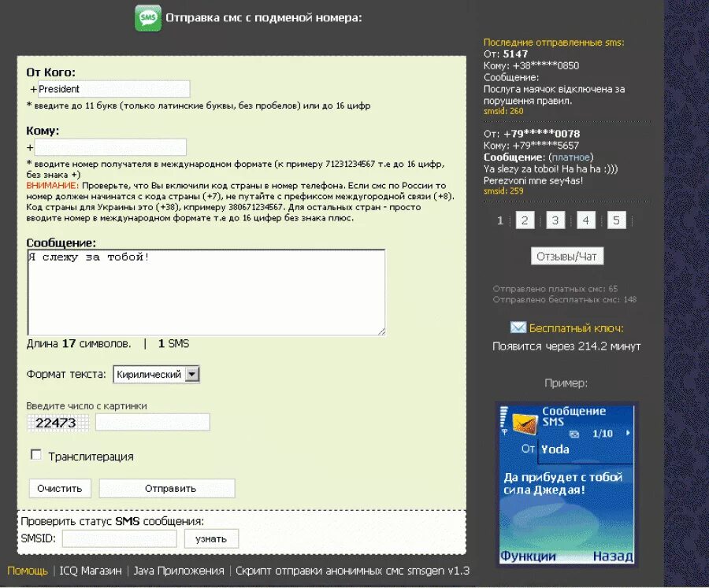The image size is (709, 588).
Task: Open the smsgen v1.3 script link
Action: [353, 571]
